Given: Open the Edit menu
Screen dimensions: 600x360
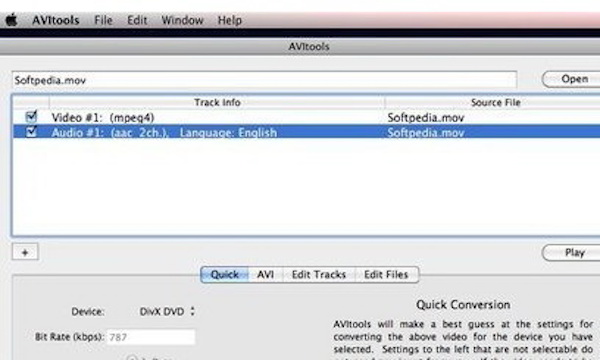Looking at the screenshot, I should coord(137,20).
